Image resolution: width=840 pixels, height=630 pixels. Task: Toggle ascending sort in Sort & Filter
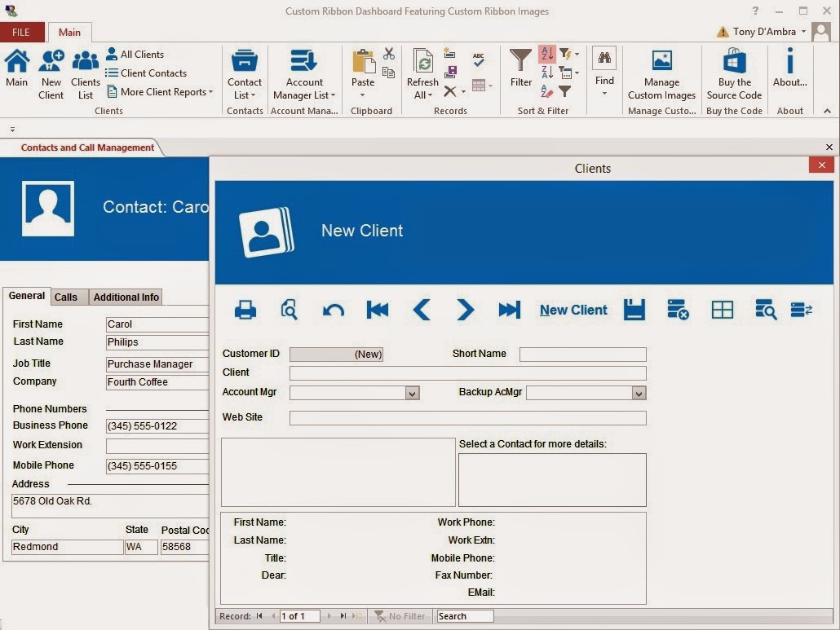click(546, 52)
